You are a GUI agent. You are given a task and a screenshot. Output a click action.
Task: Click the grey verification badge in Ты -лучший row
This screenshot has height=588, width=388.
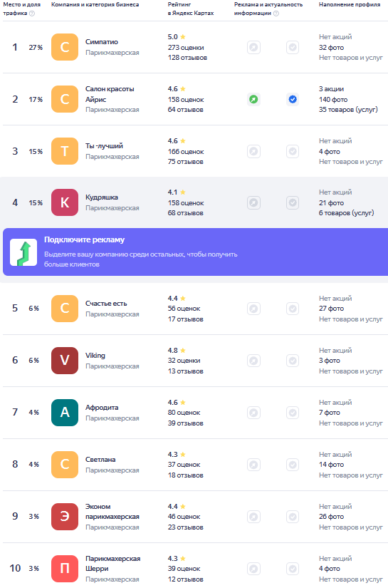tap(293, 152)
